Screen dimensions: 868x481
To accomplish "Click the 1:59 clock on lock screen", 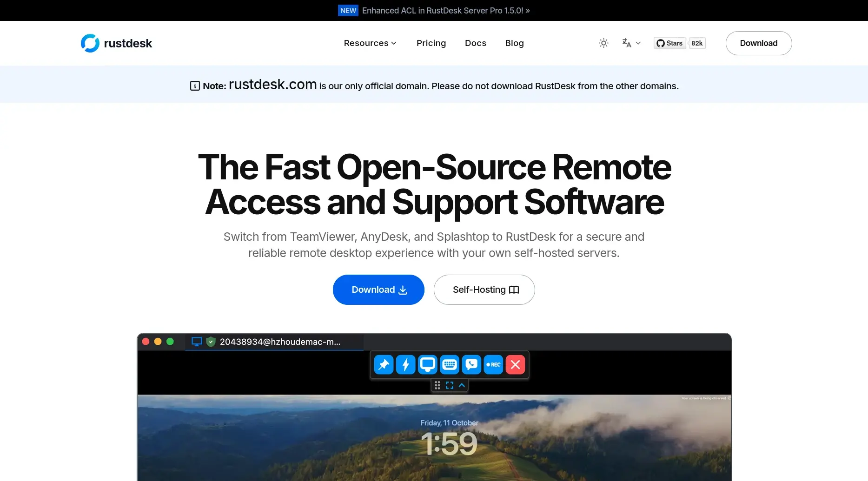I will coord(449,444).
